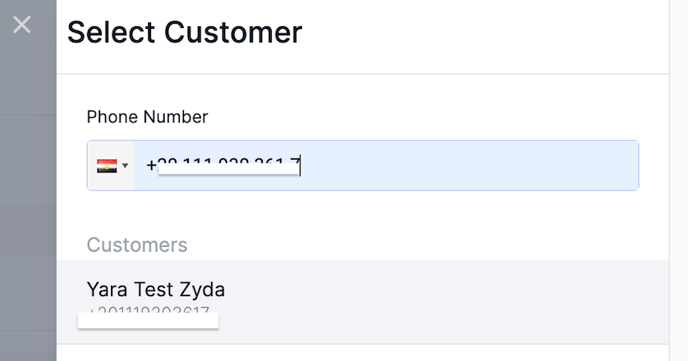Viewport: 688px width, 361px height.
Task: Click empty space inside the phone number field
Action: 469,165
